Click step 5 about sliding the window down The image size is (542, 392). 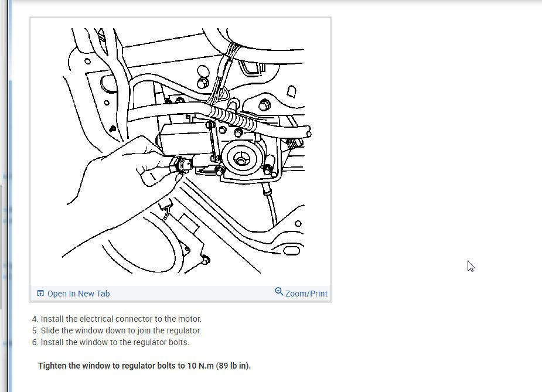click(x=117, y=330)
